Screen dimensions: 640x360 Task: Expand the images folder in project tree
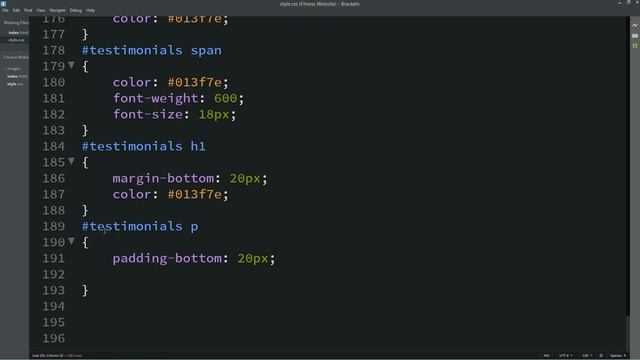(x=13, y=69)
